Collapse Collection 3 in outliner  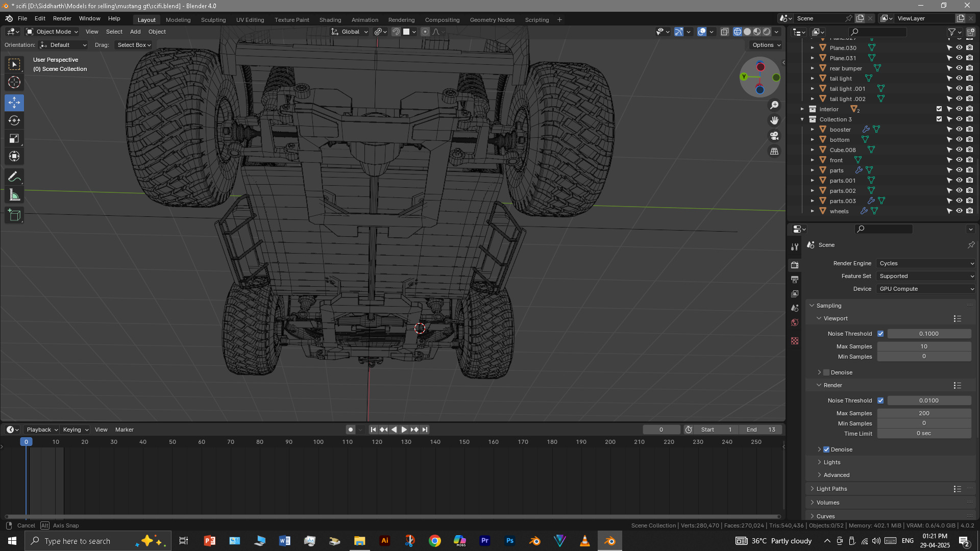(x=802, y=119)
